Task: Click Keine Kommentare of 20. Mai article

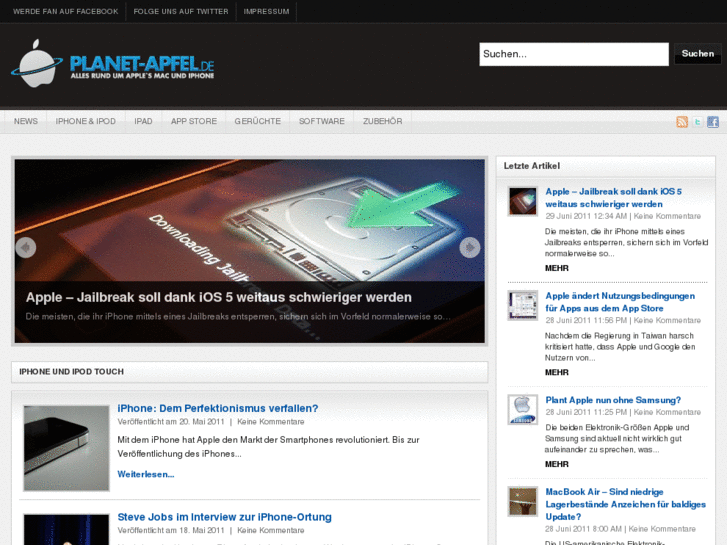Action: 271,422
